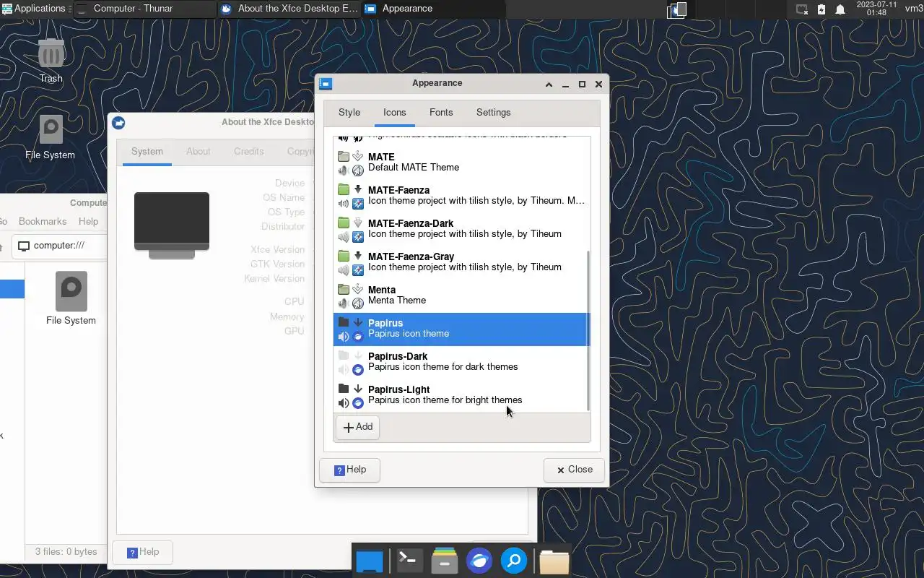Select the MATE-Faenza icon theme
Viewport: 924px width, 578px height.
pyautogui.click(x=461, y=196)
